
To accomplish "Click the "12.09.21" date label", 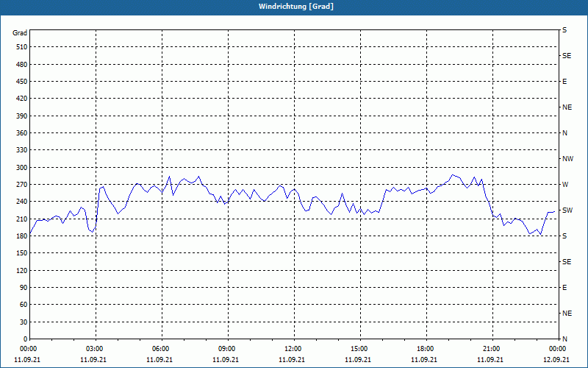I will click(x=556, y=359).
